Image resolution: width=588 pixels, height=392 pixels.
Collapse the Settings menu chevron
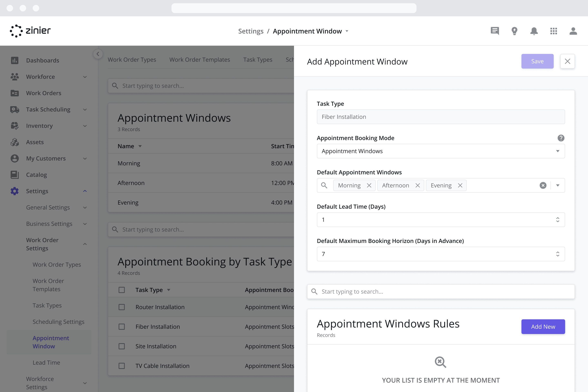(85, 191)
